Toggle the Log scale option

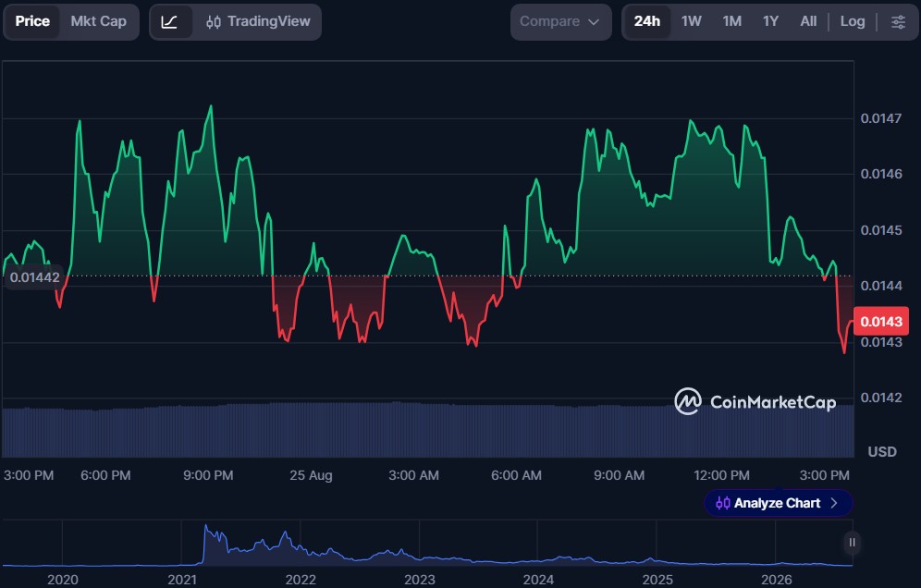853,22
